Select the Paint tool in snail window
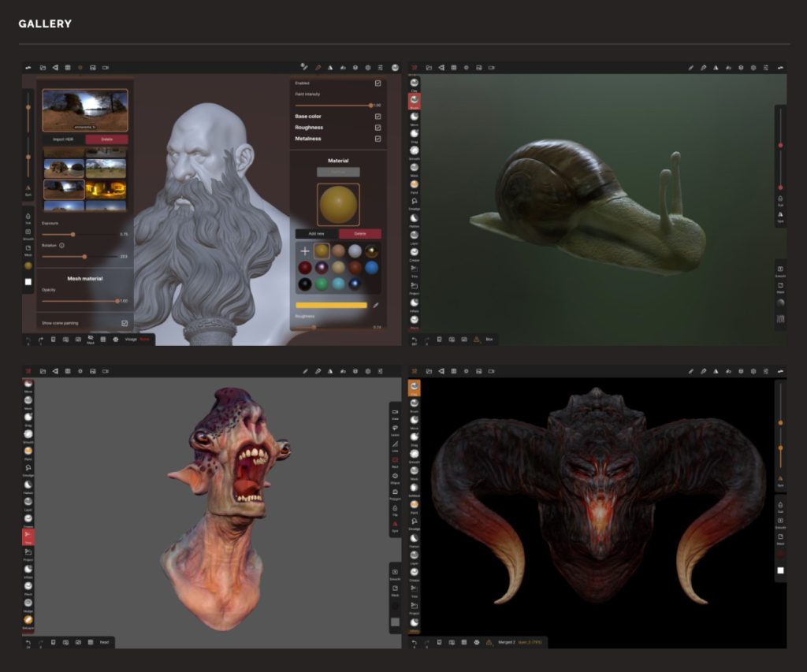This screenshot has width=807, height=672. 414,185
